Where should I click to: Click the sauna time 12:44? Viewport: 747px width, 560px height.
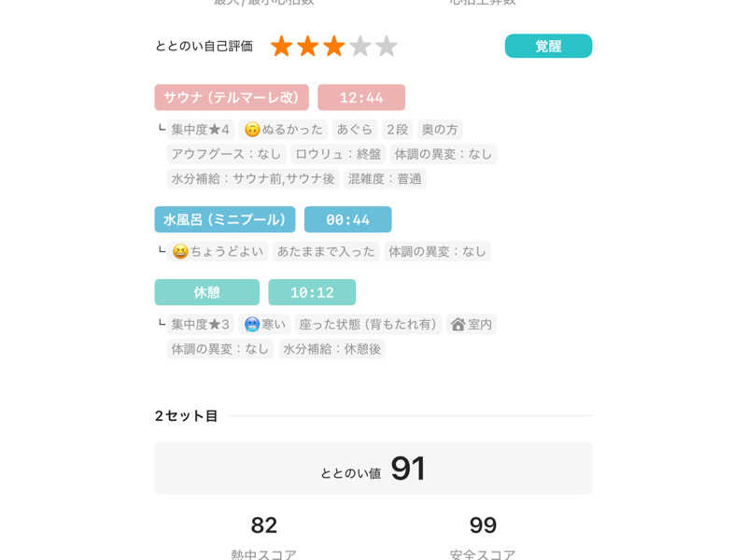(361, 98)
